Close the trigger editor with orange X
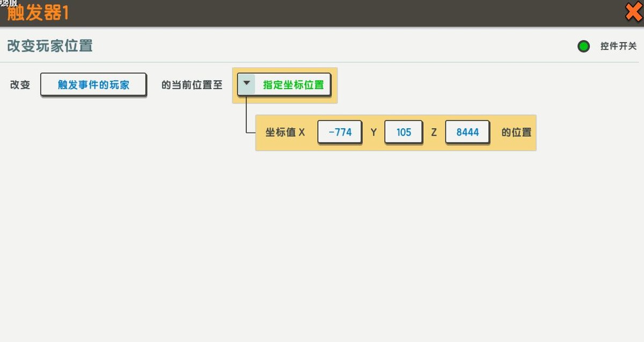This screenshot has width=644, height=342. [634, 12]
